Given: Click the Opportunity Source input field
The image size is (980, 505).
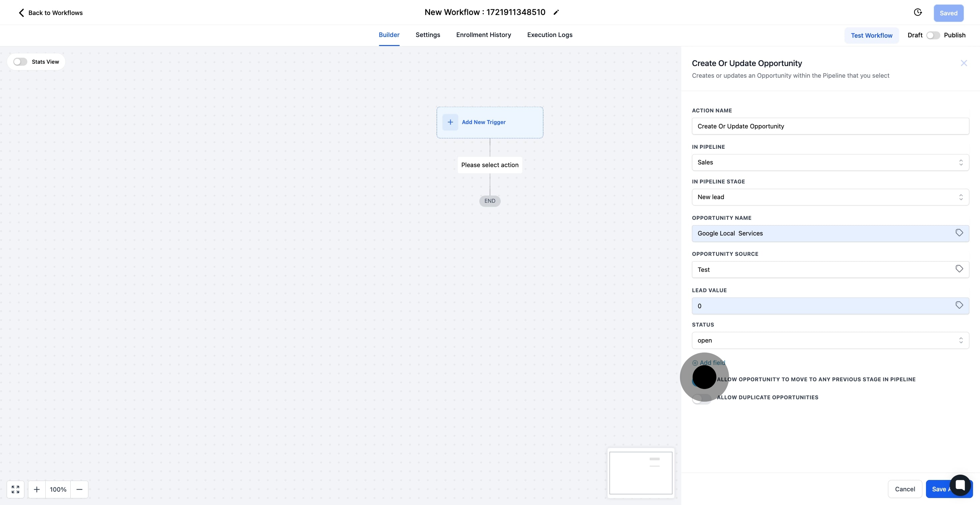Looking at the screenshot, I should pos(830,270).
